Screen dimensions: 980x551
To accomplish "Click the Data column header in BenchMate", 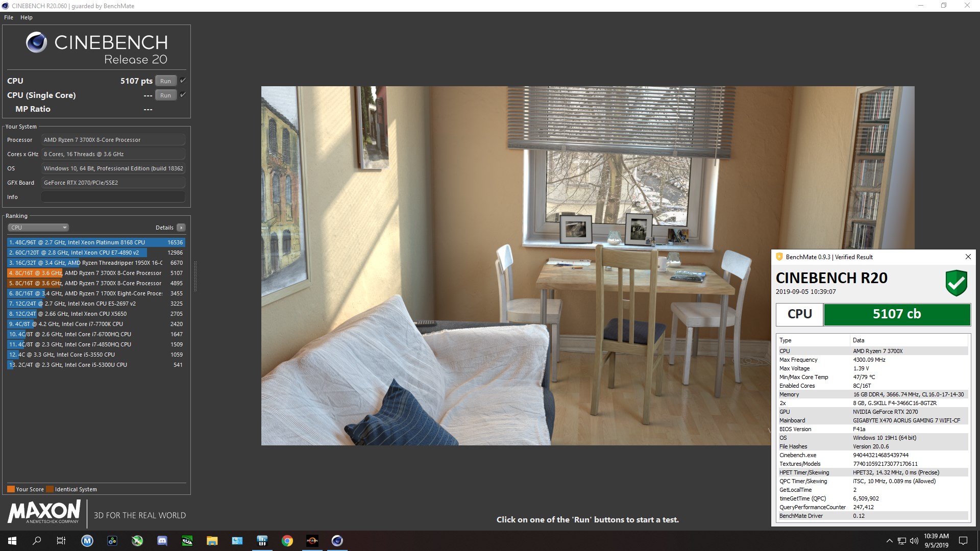I will pyautogui.click(x=909, y=340).
